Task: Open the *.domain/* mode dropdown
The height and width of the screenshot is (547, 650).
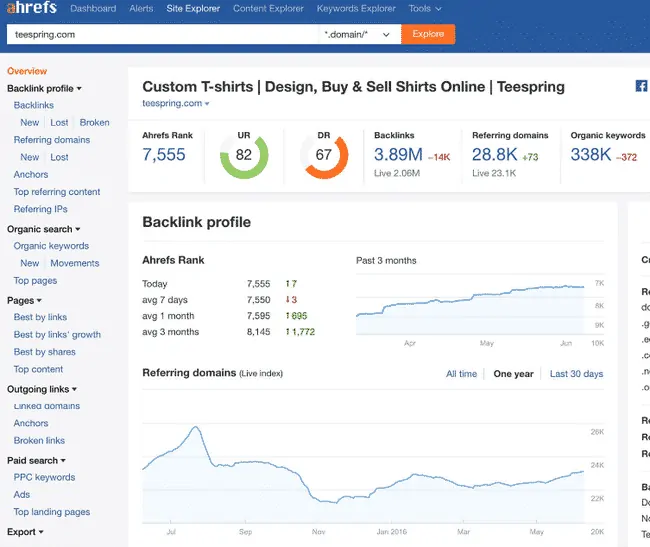Action: (358, 34)
